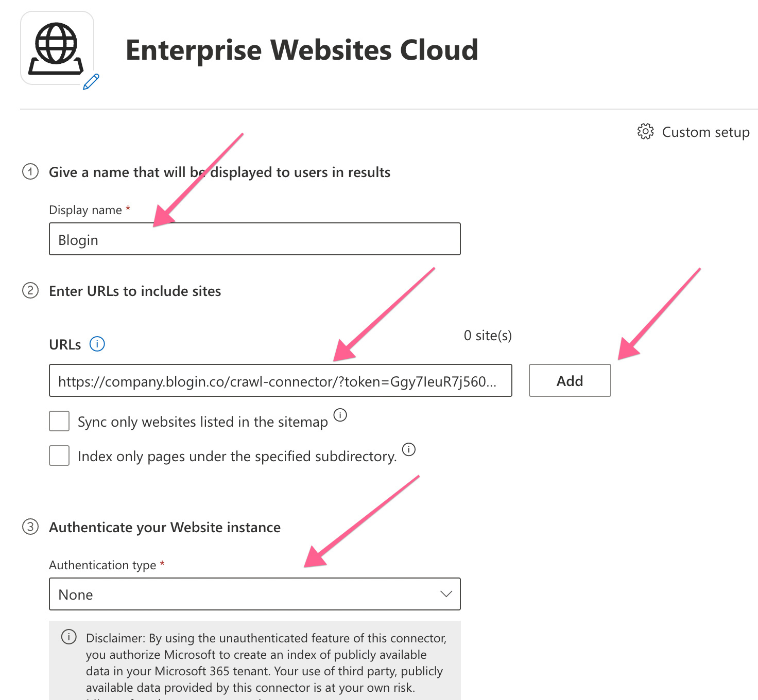Enable Sync only websites listed in sitemap
This screenshot has width=758, height=700.
pos(59,421)
